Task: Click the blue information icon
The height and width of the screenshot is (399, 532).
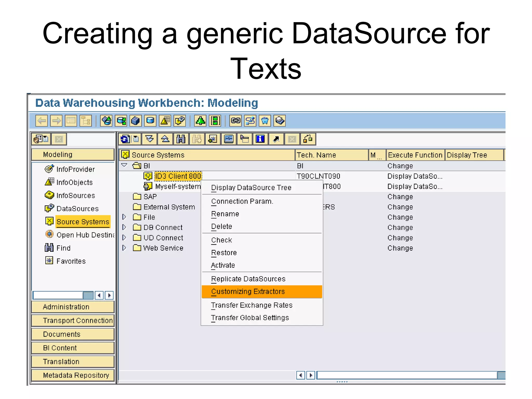Action: click(260, 139)
